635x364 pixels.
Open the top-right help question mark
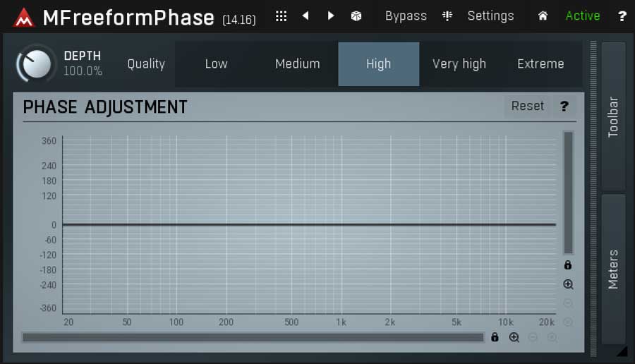622,16
